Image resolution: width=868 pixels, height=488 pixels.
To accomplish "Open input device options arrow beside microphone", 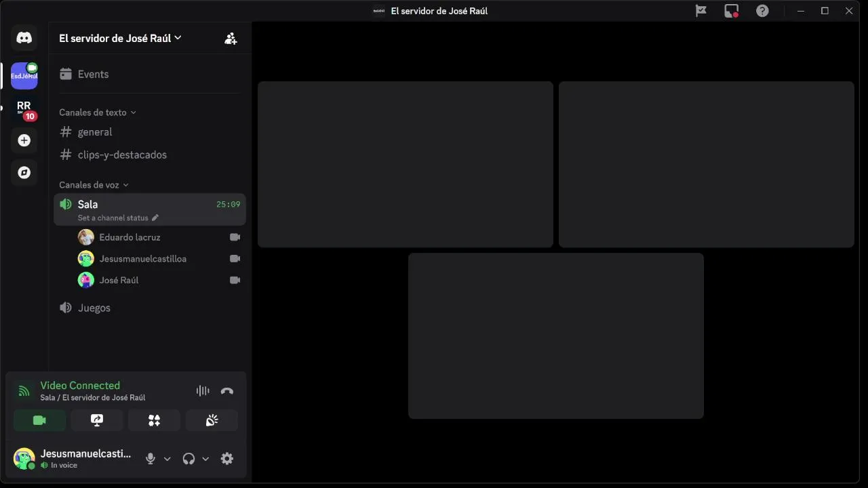I will [x=167, y=459].
